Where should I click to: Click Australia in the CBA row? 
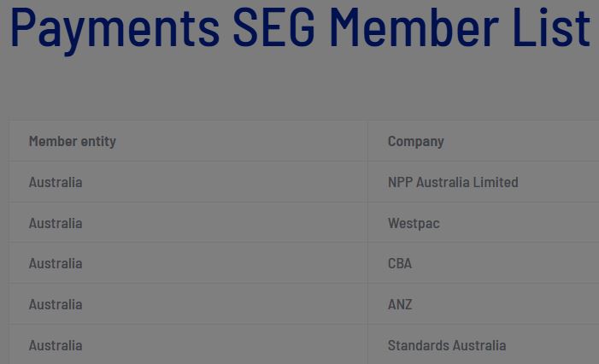(56, 263)
